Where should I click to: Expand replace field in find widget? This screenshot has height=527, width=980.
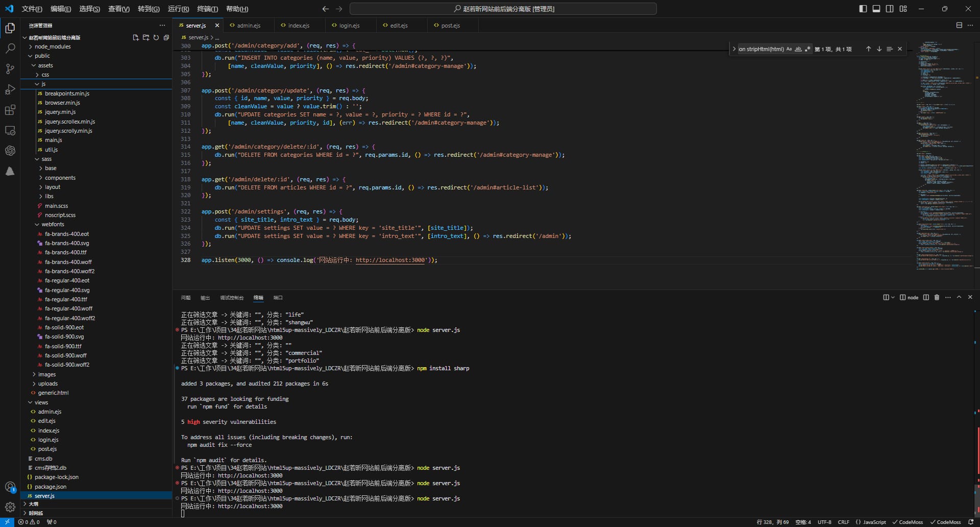click(734, 49)
